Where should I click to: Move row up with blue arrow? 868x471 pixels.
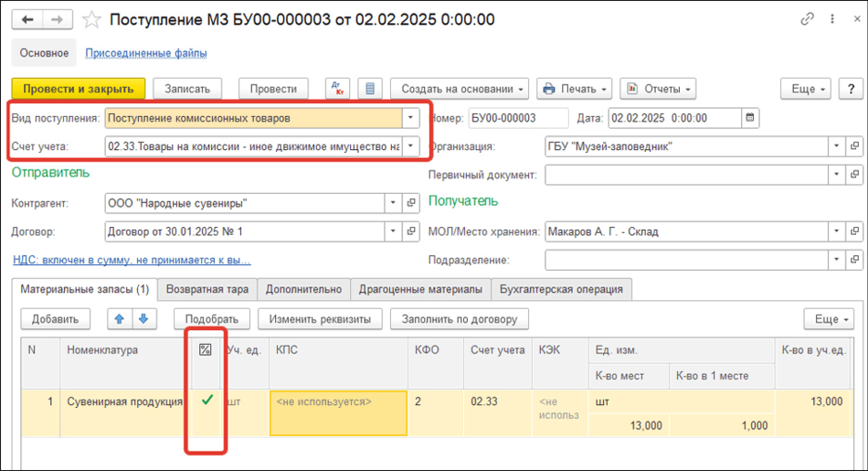[119, 319]
